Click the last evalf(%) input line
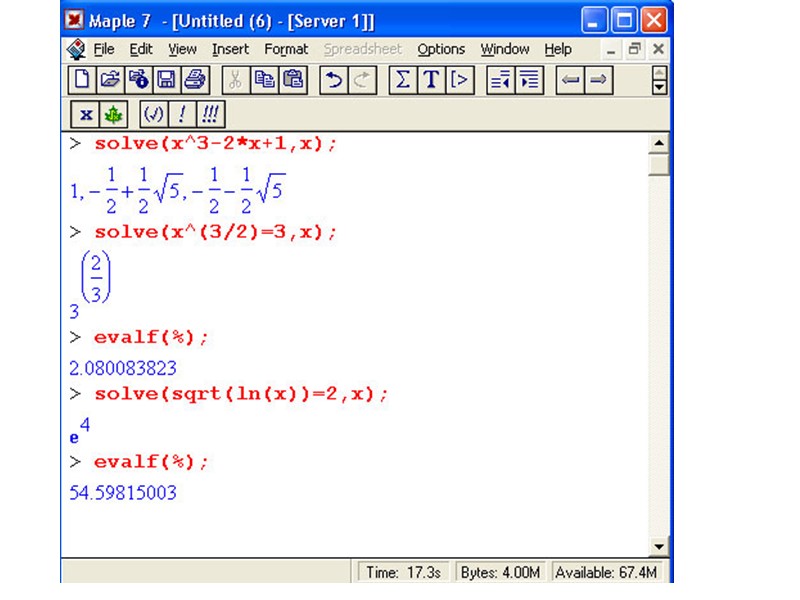Image resolution: width=800 pixels, height=600 pixels. 151,462
